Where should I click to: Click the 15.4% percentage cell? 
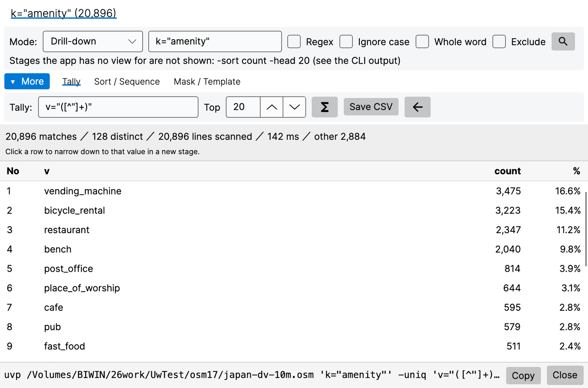pos(568,210)
